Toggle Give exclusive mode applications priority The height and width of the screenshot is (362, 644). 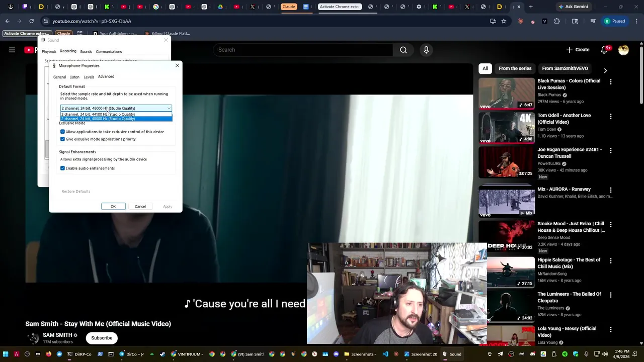[x=62, y=139]
